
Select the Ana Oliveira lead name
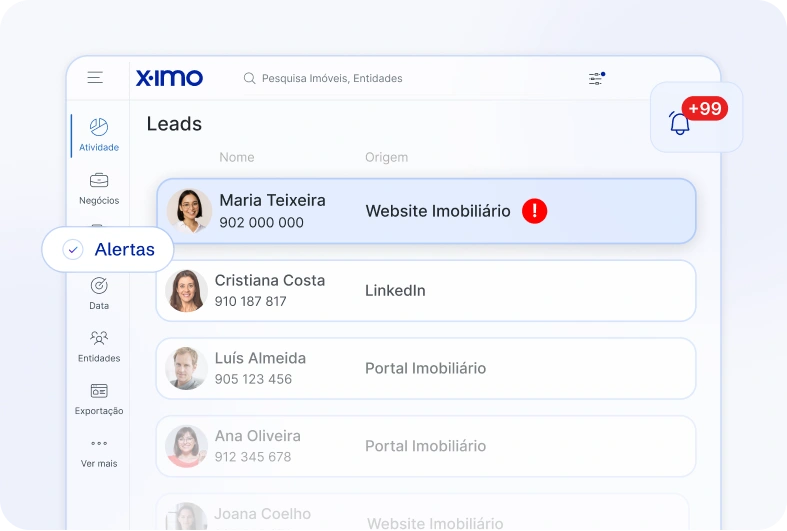point(258,436)
